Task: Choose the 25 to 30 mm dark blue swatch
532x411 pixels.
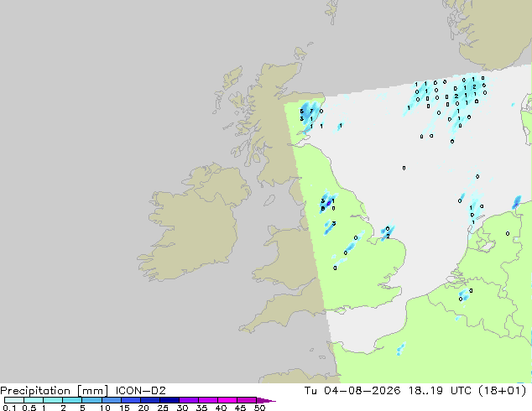Action: click(x=169, y=400)
